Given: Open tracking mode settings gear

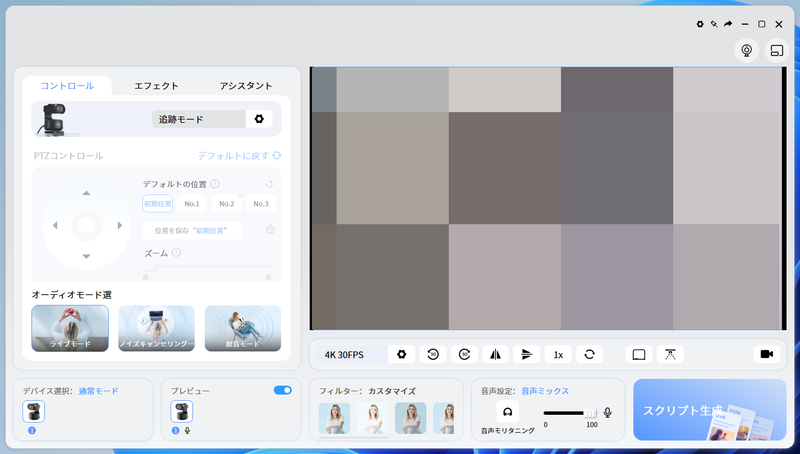Looking at the screenshot, I should click(x=259, y=119).
